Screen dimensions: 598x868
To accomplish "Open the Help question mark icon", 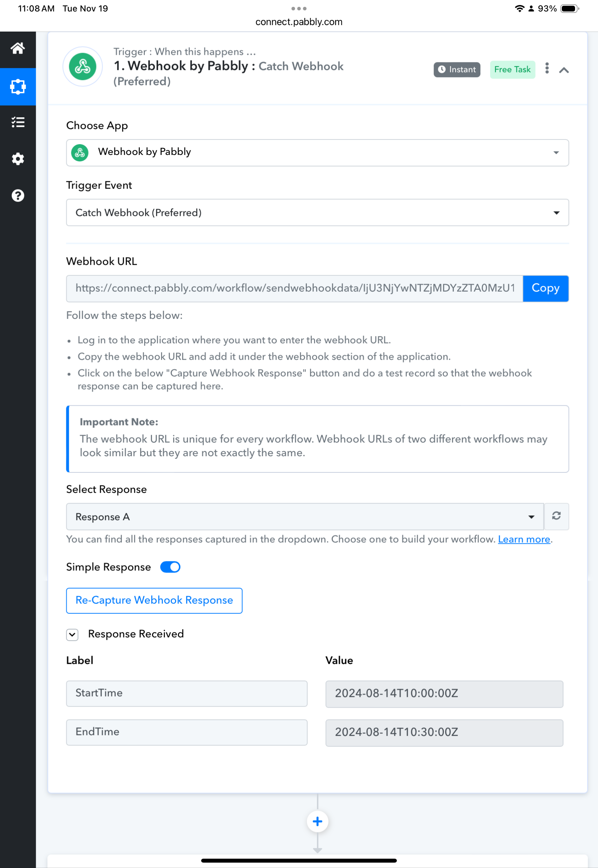I will [18, 195].
